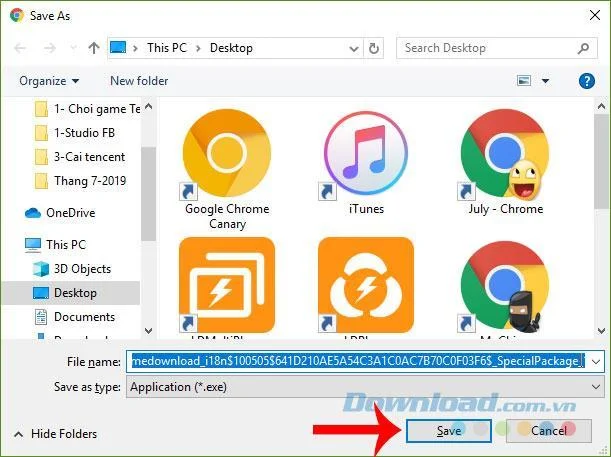
Task: Change your view icon button
Action: (x=524, y=81)
